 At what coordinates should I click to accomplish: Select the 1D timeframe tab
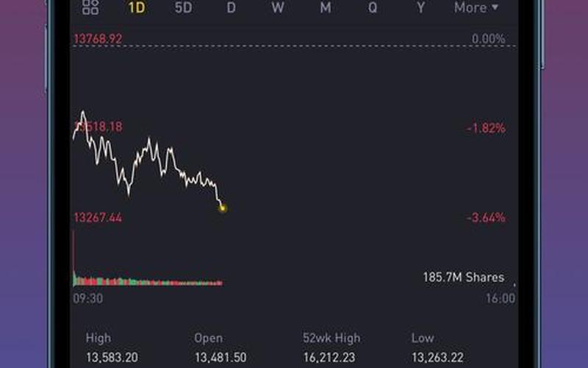click(x=137, y=7)
